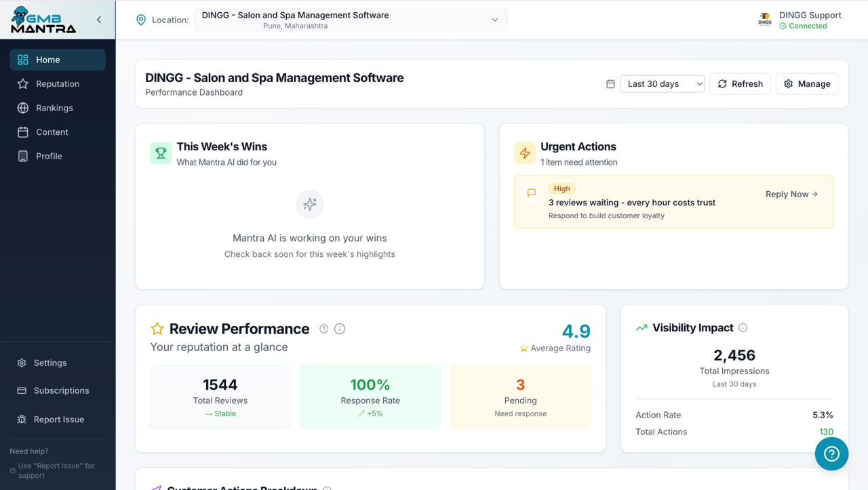Click the Mantra AI sparkle icon
868x490 pixels.
coord(310,204)
